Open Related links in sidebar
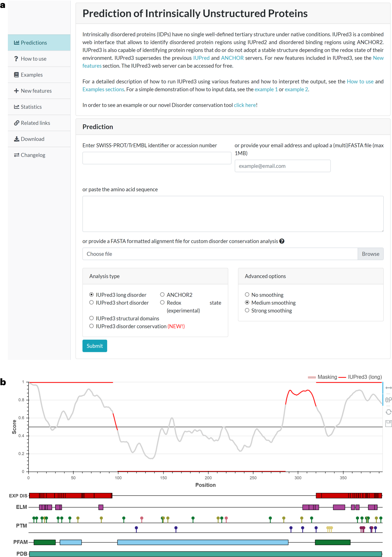The height and width of the screenshot is (557, 392). coord(39,123)
